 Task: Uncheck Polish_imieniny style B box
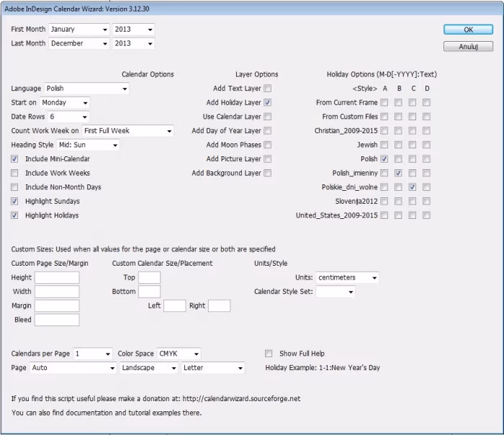coord(398,173)
